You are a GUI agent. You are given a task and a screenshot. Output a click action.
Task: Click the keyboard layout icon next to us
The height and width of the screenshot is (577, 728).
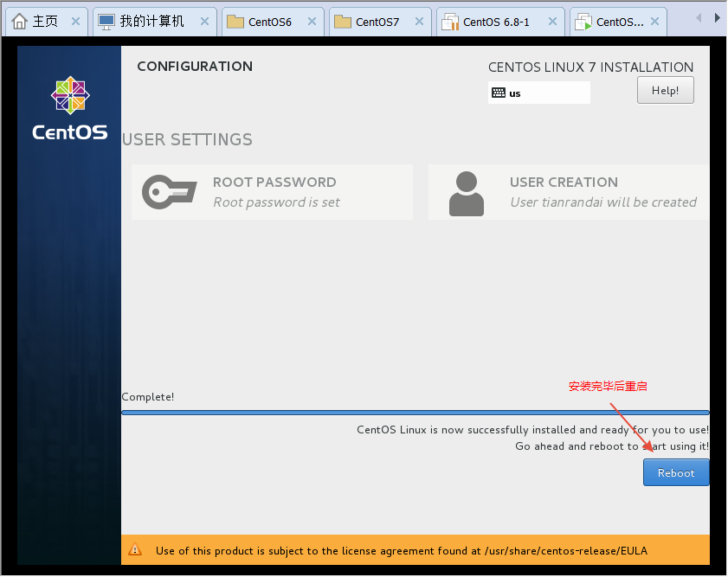pos(499,93)
